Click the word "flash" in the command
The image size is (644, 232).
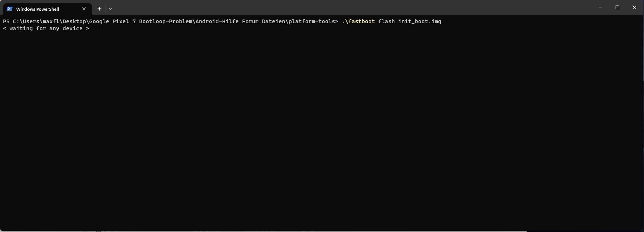click(x=386, y=21)
